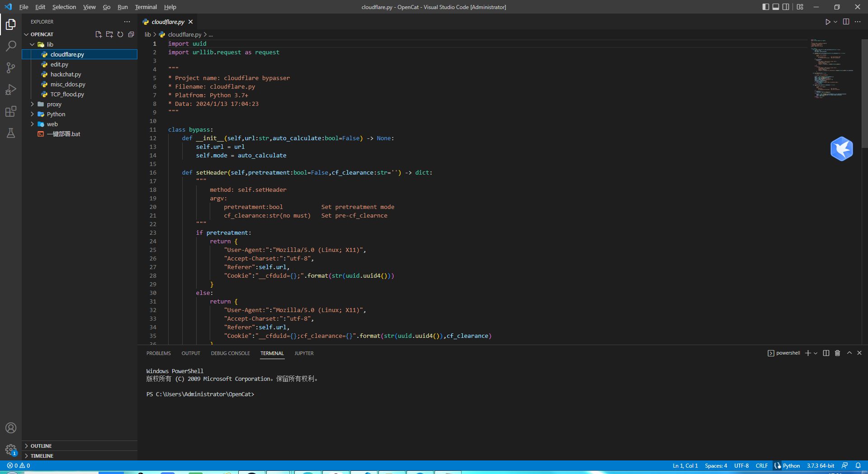Open the Testing flask view
Viewport: 868px width, 474px height.
click(x=11, y=133)
